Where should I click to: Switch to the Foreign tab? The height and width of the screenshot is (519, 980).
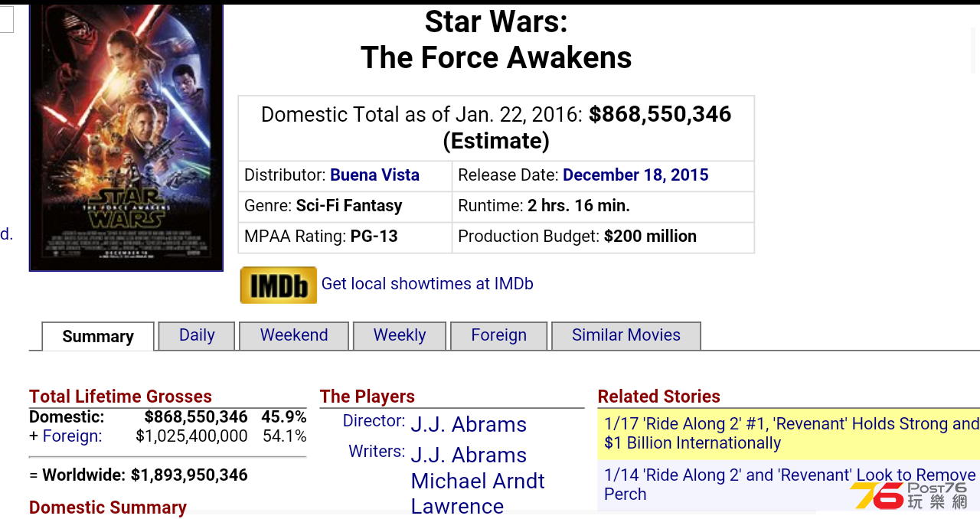(x=499, y=335)
